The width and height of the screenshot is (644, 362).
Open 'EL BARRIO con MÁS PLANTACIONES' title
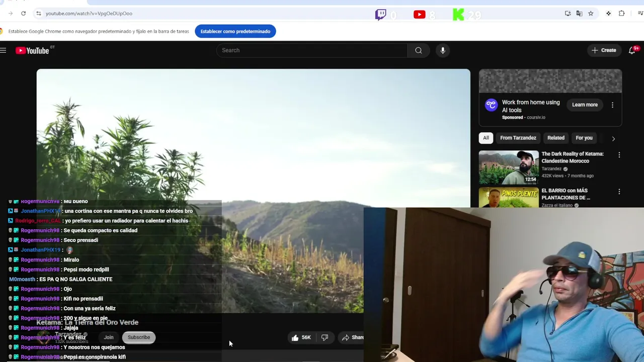point(566,194)
